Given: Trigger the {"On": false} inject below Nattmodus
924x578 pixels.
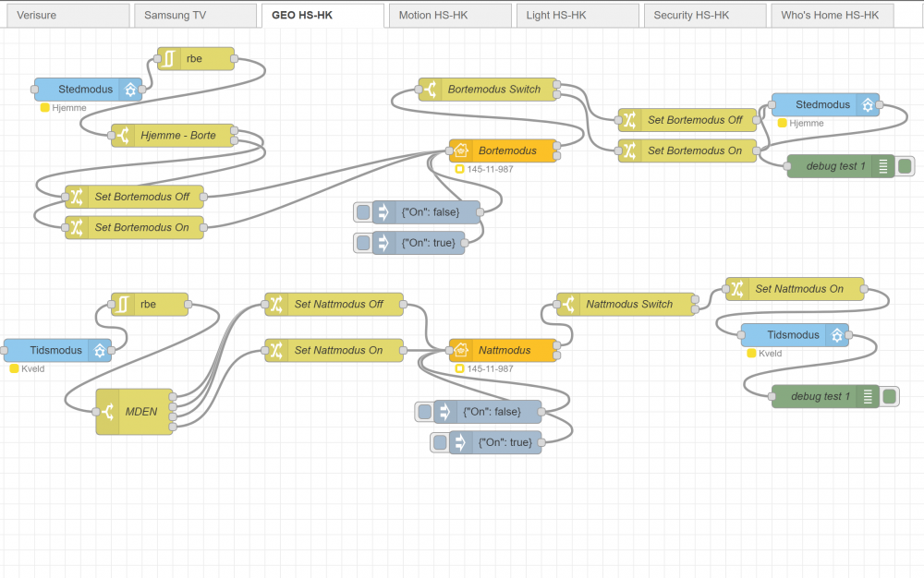Looking at the screenshot, I should (424, 411).
